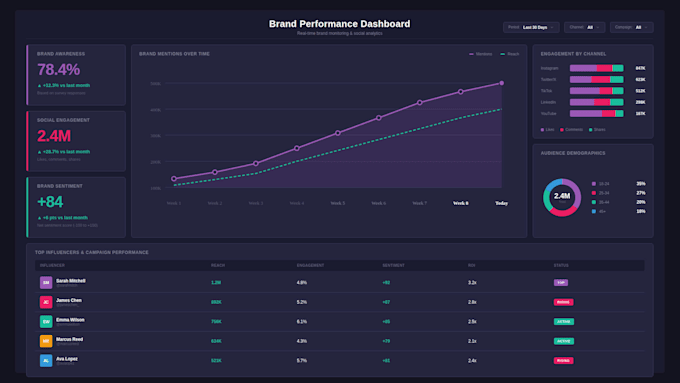Open the Brand Sentiment +84 card

point(76,207)
